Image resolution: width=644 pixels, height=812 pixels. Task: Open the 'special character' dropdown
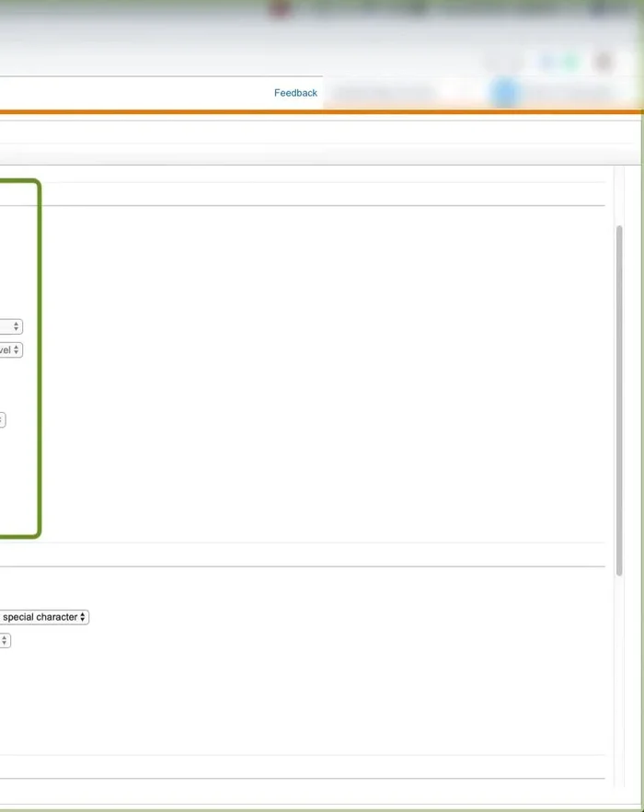[43, 617]
